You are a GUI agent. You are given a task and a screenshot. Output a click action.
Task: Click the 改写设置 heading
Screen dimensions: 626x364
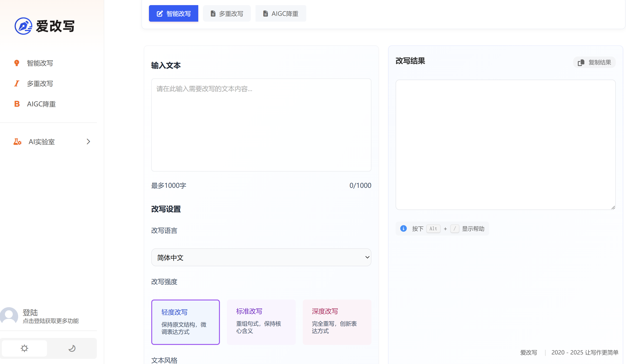point(166,209)
